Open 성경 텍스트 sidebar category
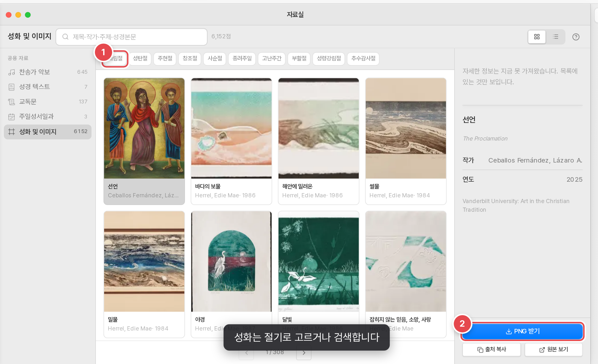 48,87
